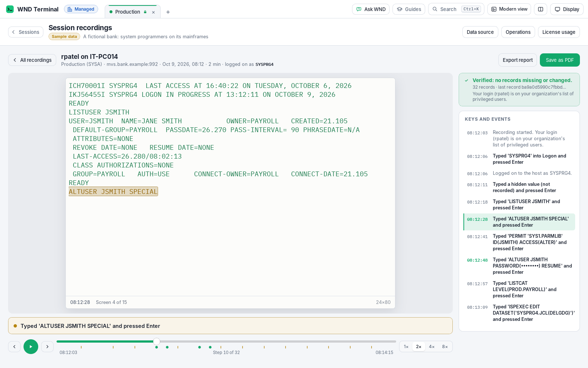This screenshot has height=368, width=588.
Task: Click the Search box
Action: tap(456, 9)
